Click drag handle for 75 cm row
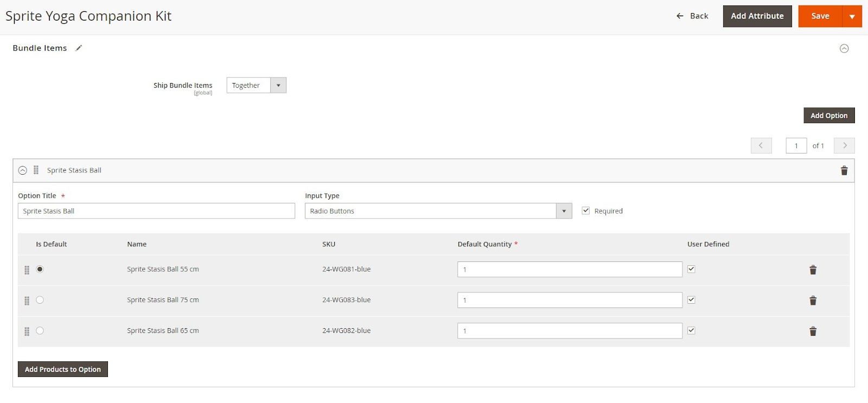The width and height of the screenshot is (868, 403). pyautogui.click(x=27, y=301)
